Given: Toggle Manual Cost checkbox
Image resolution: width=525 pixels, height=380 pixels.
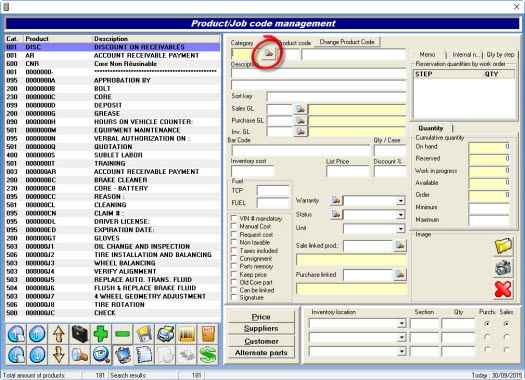Looking at the screenshot, I should (234, 226).
